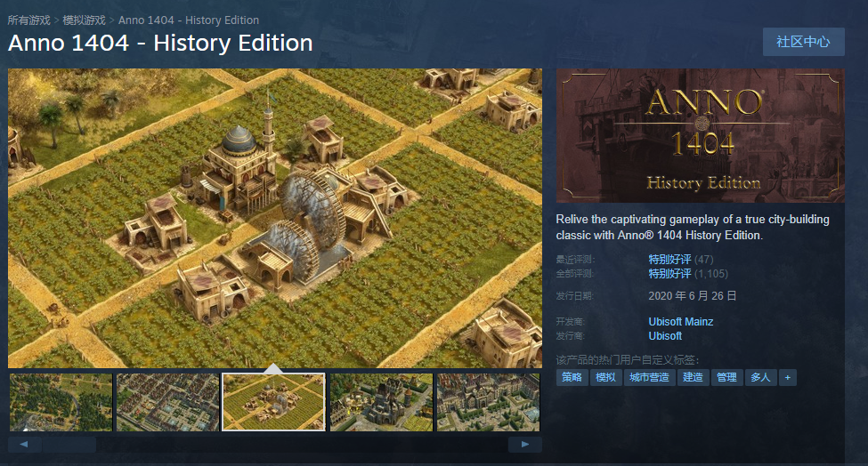Select the highlighted oriental farm thumbnail

273,403
